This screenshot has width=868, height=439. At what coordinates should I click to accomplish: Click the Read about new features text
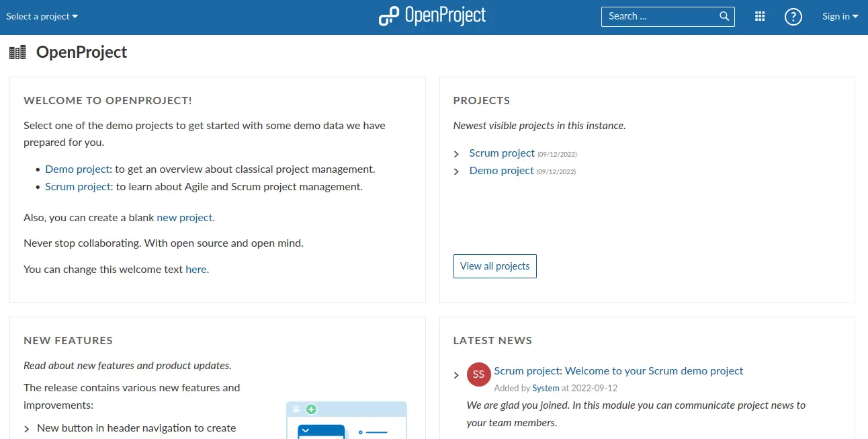click(x=128, y=366)
